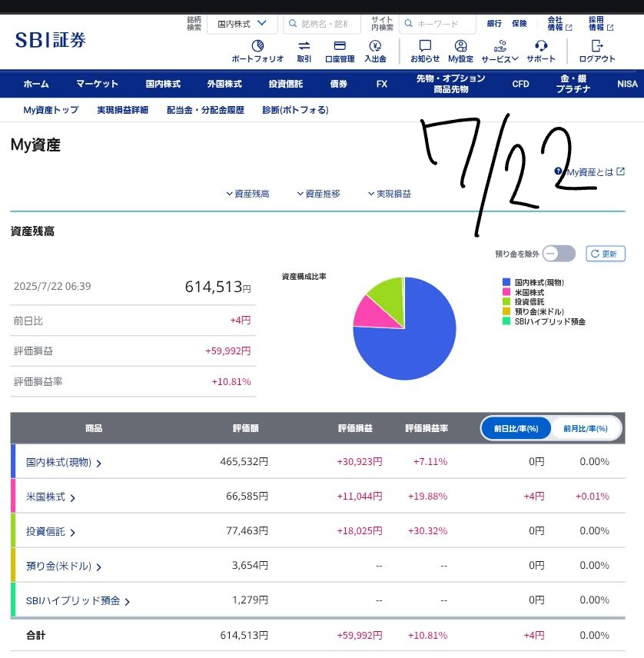644x658 pixels.
Task: Open 国内株式 navigation menu
Action: coord(163,84)
